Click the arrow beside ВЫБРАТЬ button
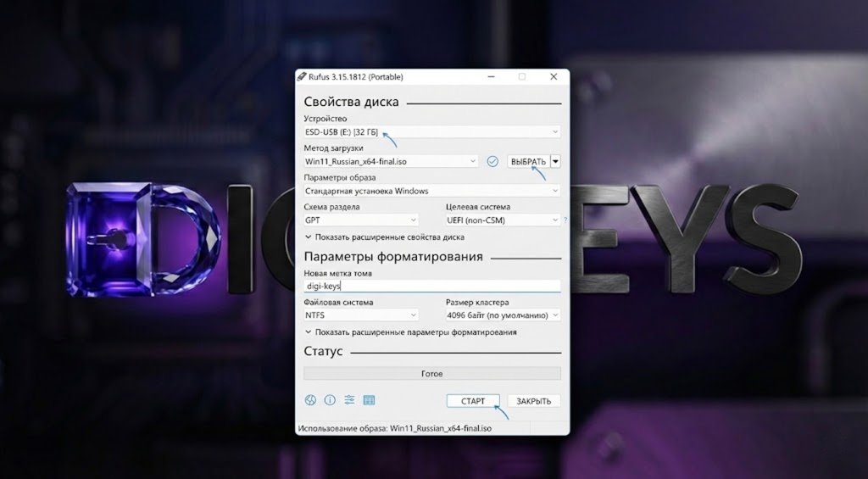This screenshot has width=868, height=479. point(555,161)
